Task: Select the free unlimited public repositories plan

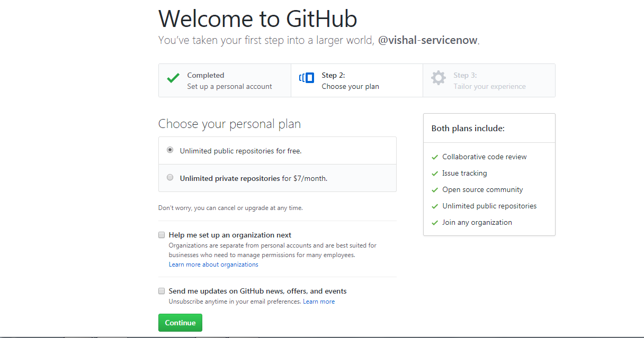Action: click(170, 150)
